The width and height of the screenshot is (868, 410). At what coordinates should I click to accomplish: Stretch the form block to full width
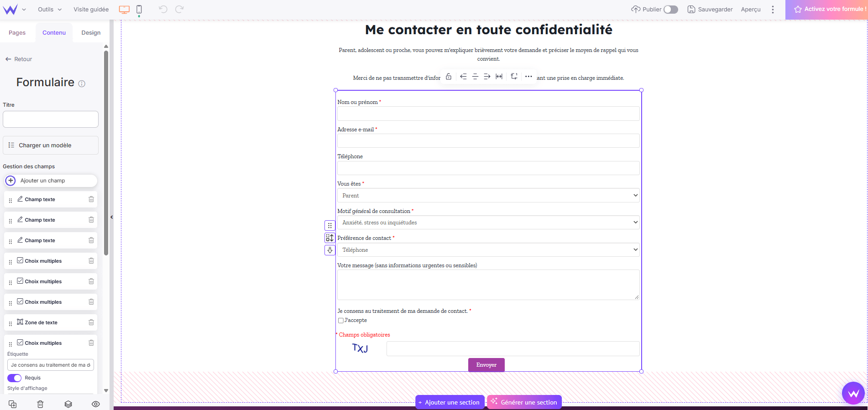pyautogui.click(x=499, y=77)
